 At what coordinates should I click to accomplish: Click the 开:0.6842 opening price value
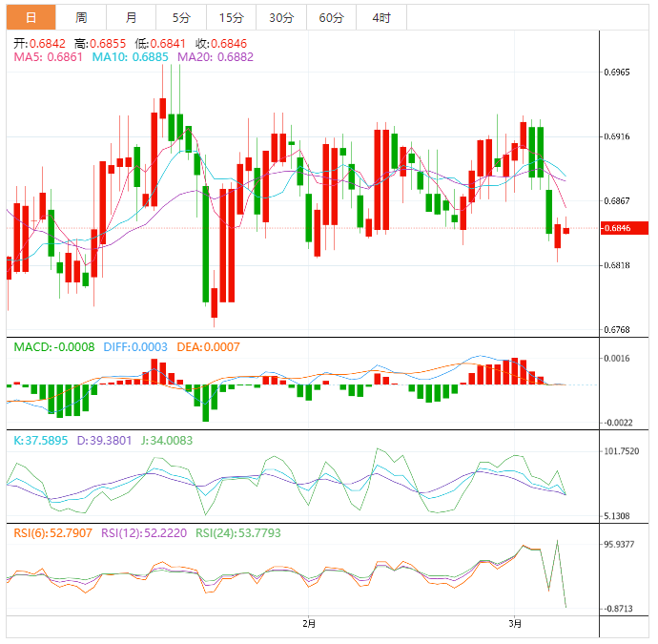[x=39, y=44]
